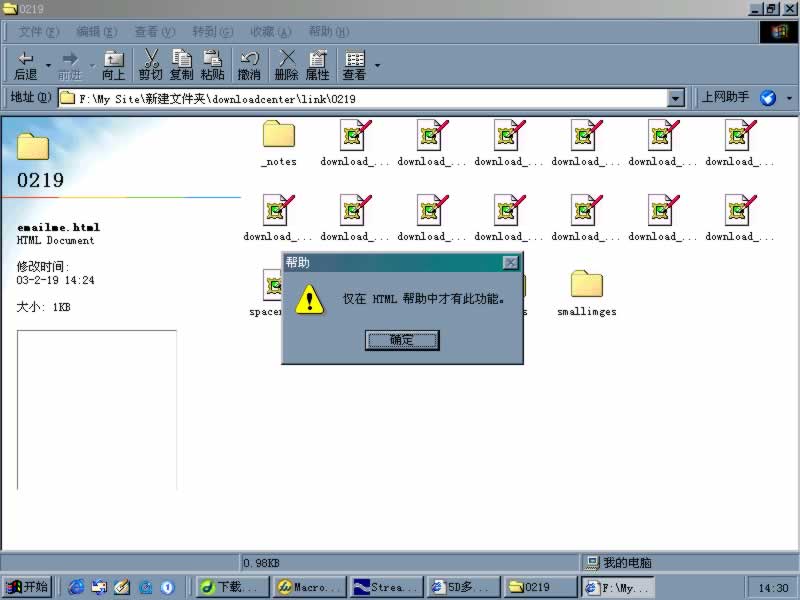Click the 剪切 (Cut) scissors icon
Screen dimensions: 800x600
(151, 66)
